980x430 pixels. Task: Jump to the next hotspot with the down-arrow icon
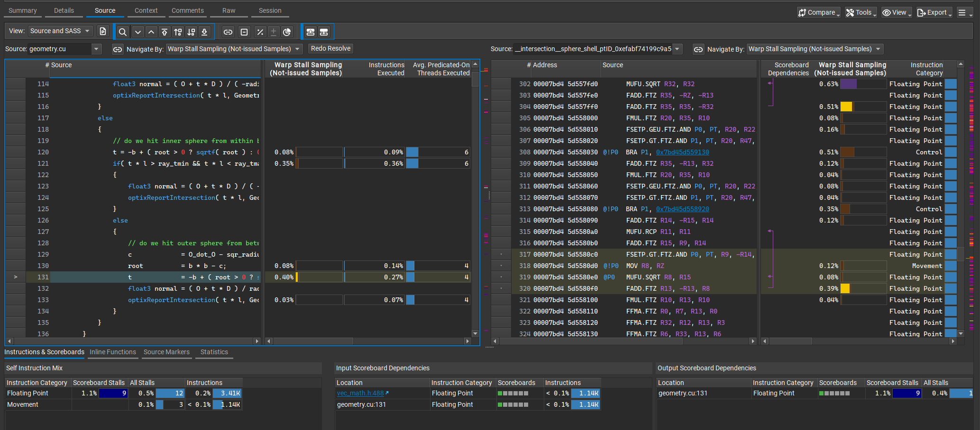[137, 31]
